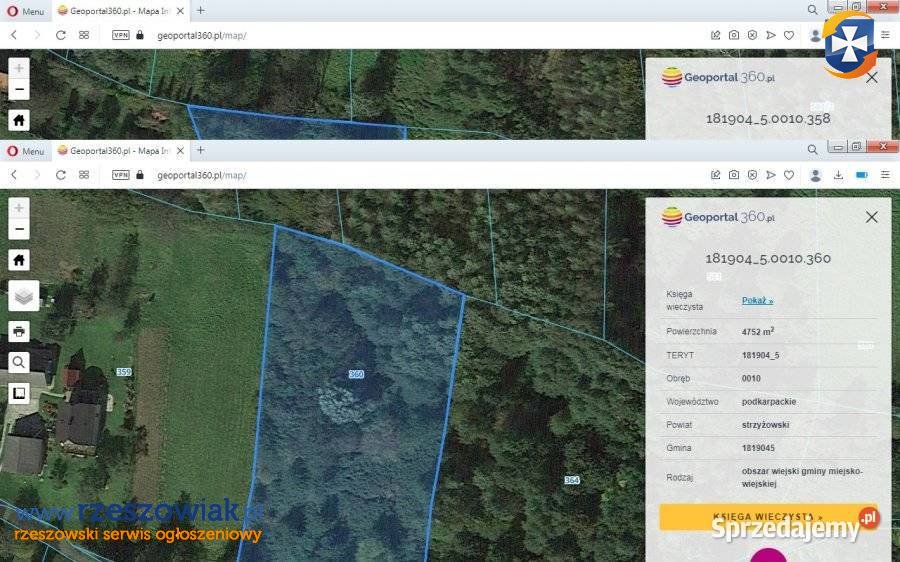Toggle battery saver in lower toolbar
This screenshot has height=562, width=900.
(861, 175)
